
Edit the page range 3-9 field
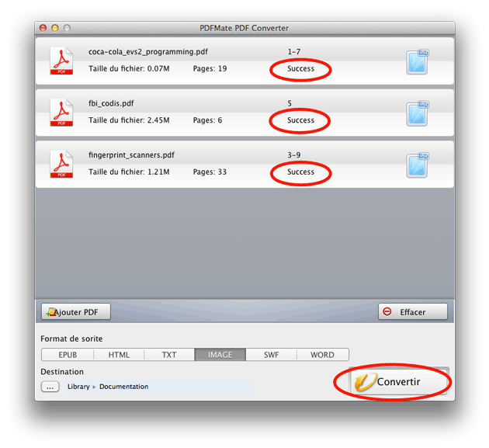point(294,155)
